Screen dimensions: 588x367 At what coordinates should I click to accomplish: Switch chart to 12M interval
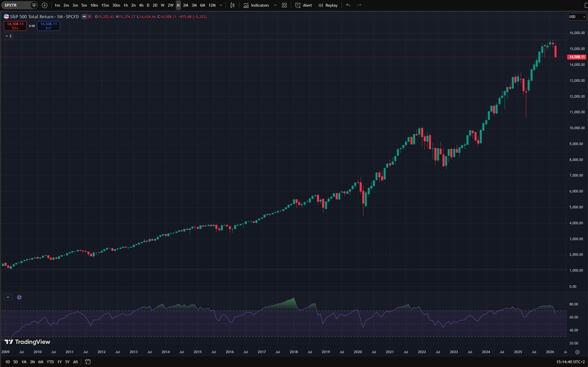coord(212,5)
